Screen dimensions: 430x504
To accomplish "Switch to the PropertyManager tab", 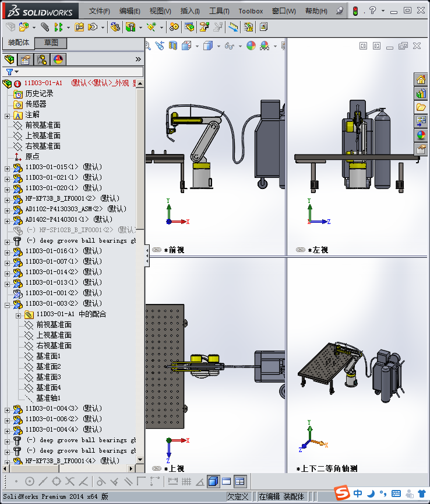I will click(26, 60).
